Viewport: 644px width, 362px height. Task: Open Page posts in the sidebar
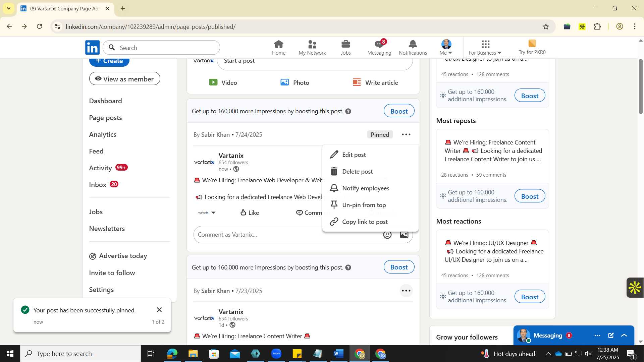coord(105,118)
